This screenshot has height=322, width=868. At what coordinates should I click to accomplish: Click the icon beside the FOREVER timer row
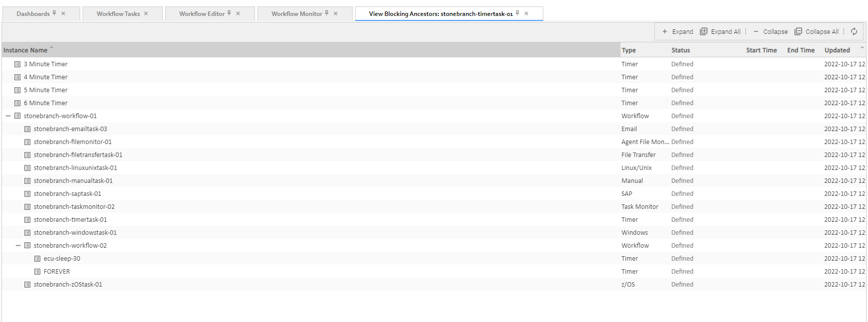(37, 272)
